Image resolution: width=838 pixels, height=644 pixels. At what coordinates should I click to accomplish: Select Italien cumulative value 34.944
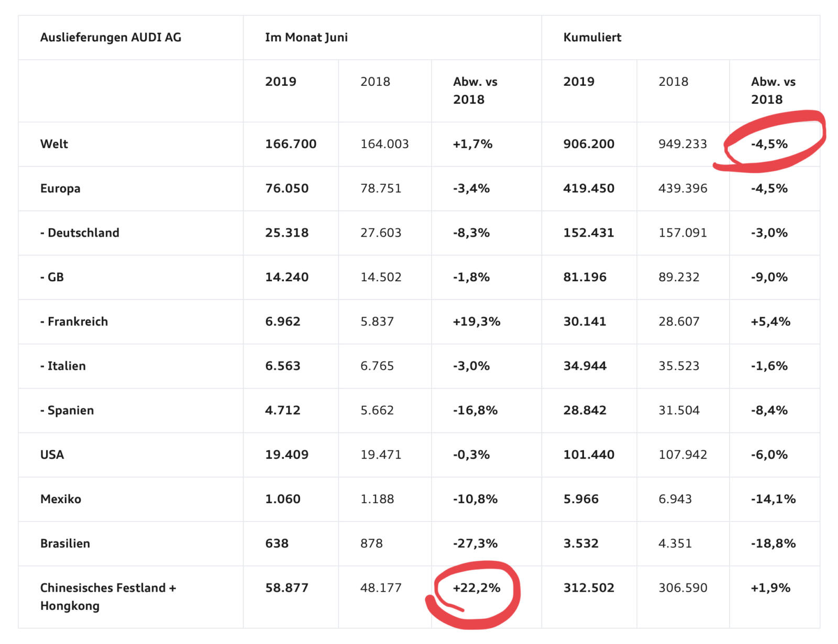coord(585,366)
